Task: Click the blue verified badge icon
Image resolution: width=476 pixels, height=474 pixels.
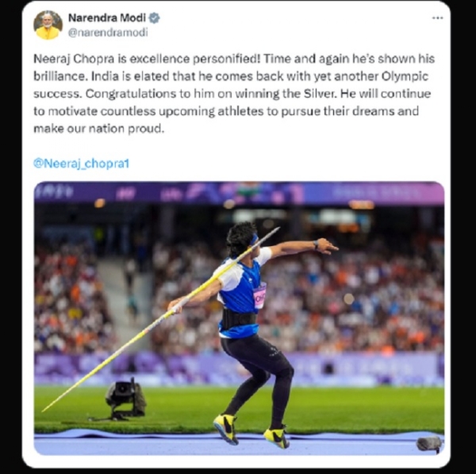Action: pos(154,18)
